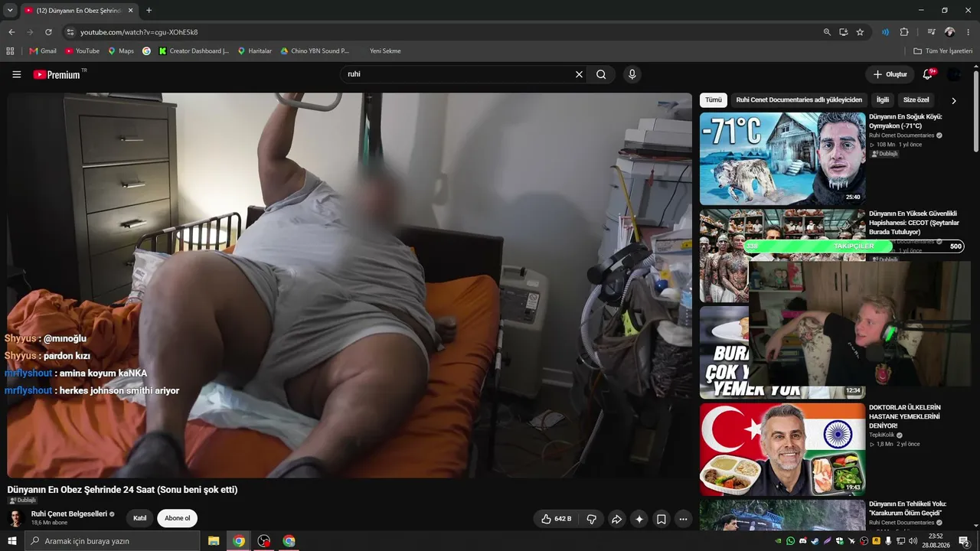Image resolution: width=980 pixels, height=551 pixels.
Task: Open 'Karakurum Ölüm Geçidi' video title
Action: (908, 508)
